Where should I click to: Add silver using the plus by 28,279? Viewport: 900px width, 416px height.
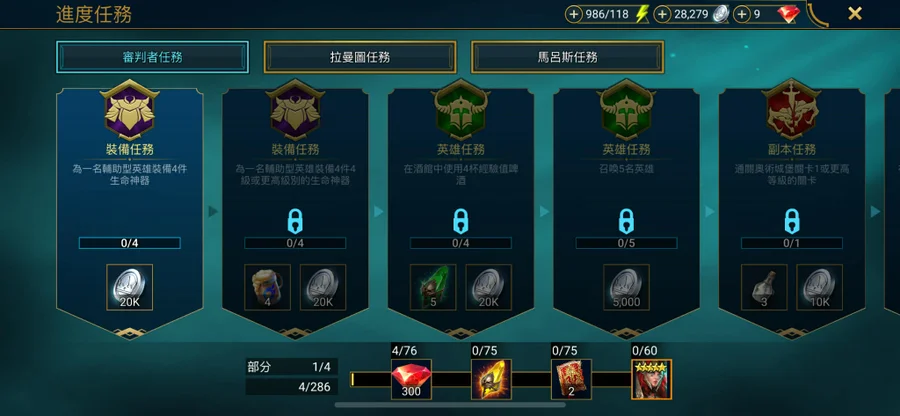662,14
